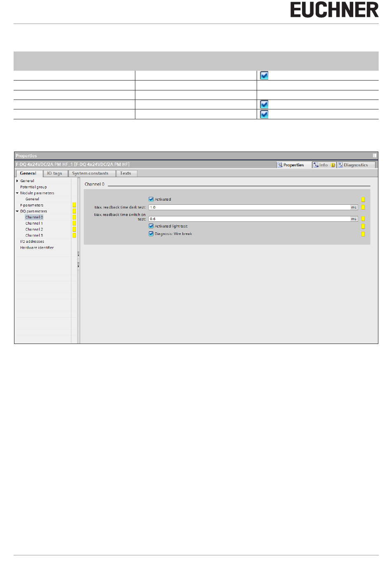Select Potential group in the tree

point(33,187)
